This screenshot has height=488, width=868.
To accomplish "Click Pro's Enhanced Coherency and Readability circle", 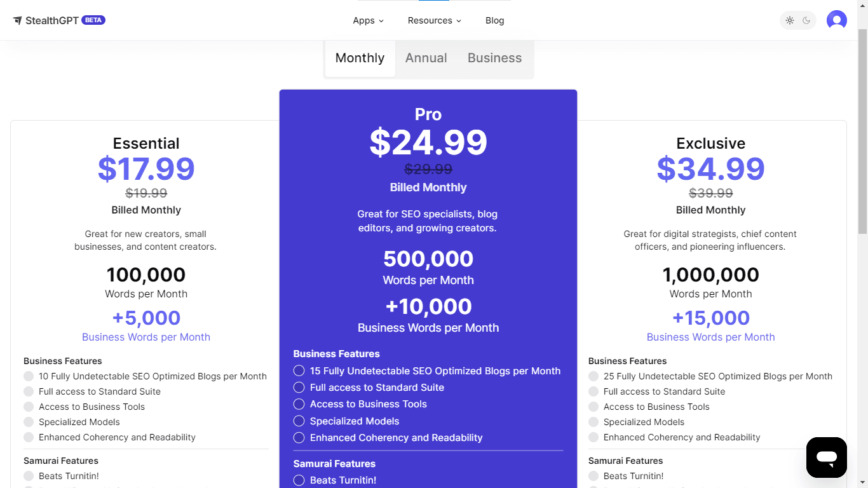I will pyautogui.click(x=299, y=438).
